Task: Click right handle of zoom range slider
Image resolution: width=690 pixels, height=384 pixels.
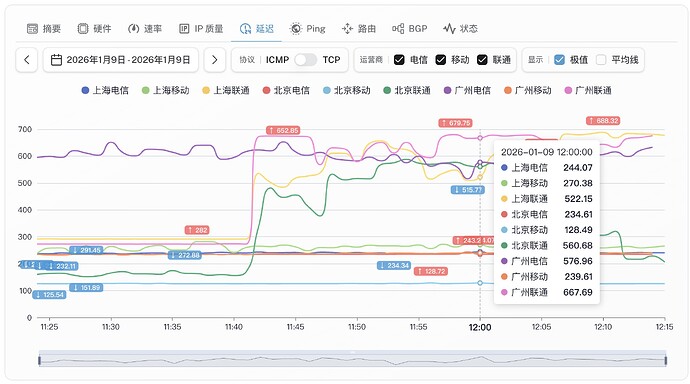Action: point(665,361)
